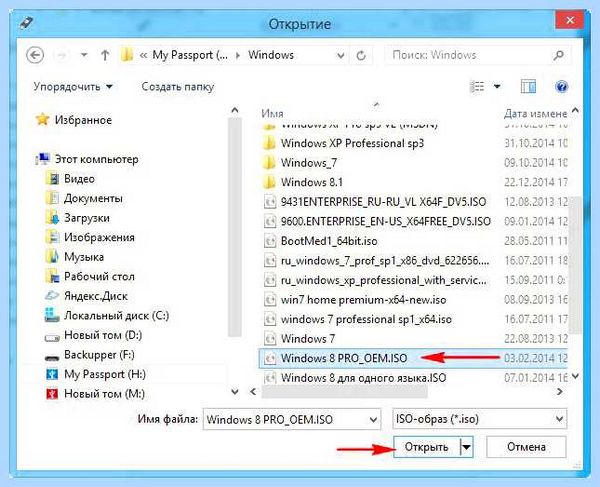Open the Видео folder

79,179
